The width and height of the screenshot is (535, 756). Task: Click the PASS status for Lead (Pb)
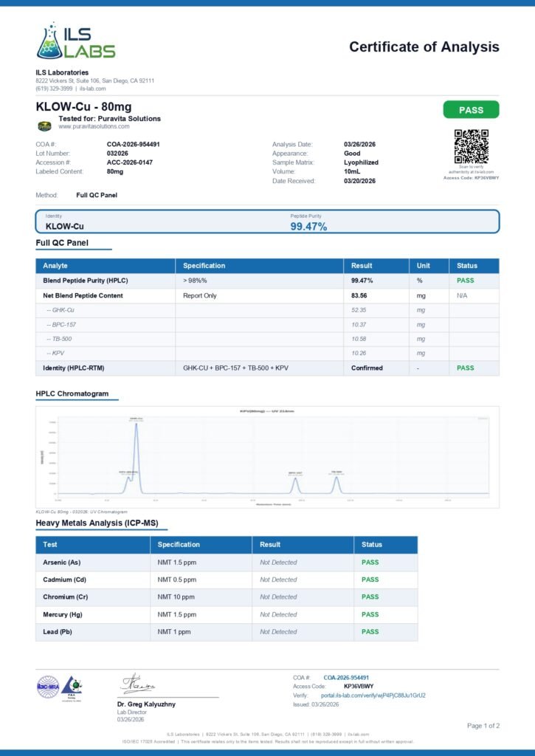(370, 632)
